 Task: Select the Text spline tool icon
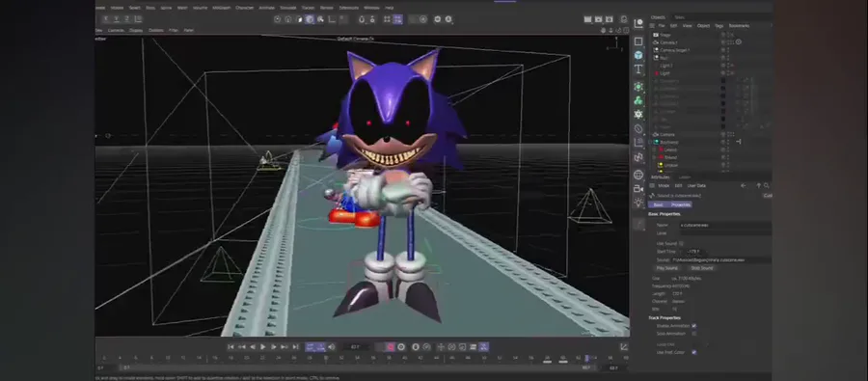coord(638,69)
